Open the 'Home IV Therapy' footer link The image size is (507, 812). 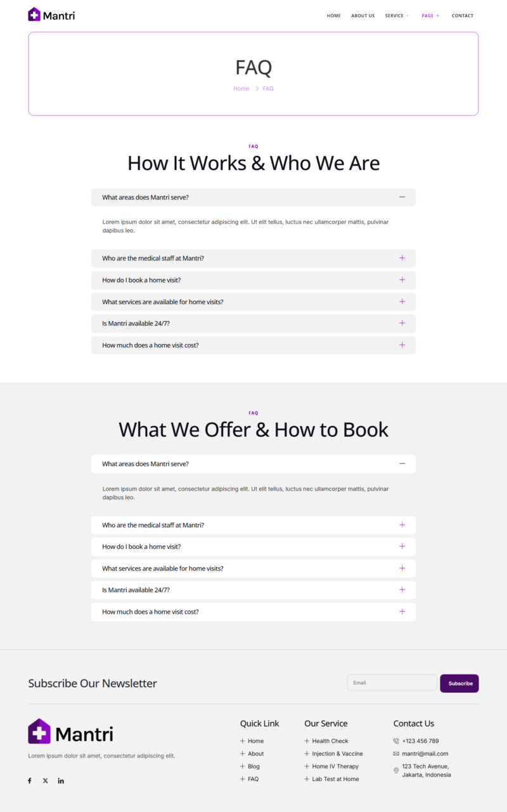[335, 766]
